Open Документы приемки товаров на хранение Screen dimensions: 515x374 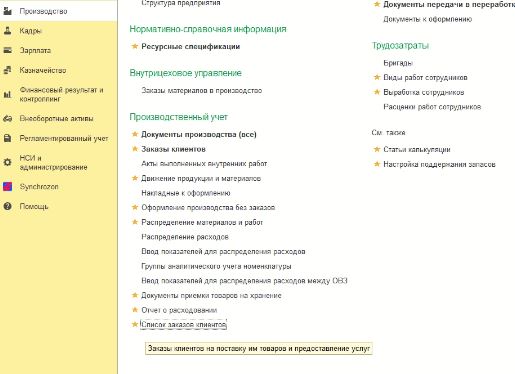(211, 295)
